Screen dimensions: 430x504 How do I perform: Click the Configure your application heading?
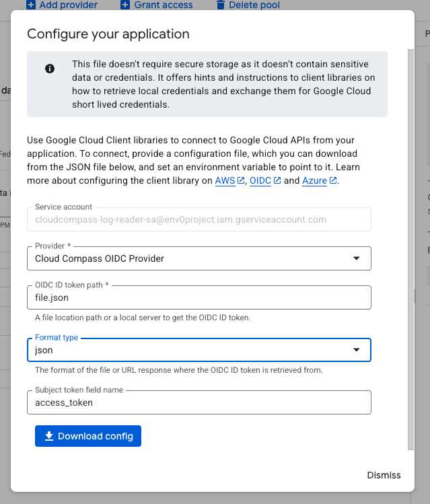coord(108,34)
